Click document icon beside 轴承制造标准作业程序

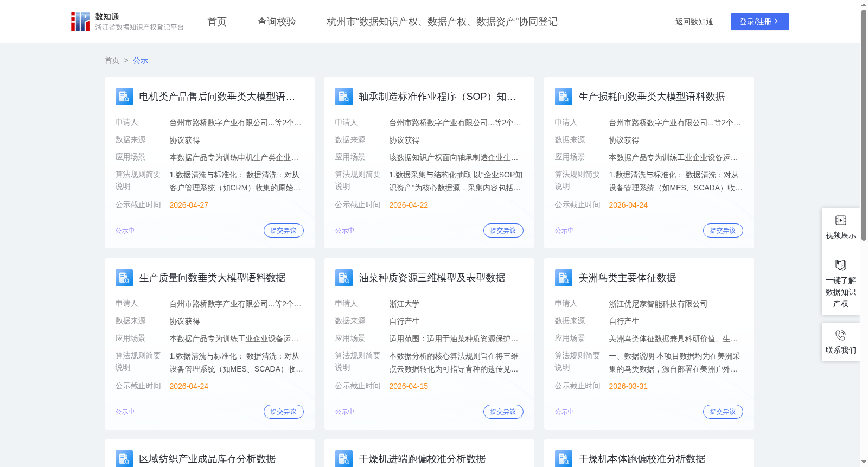pyautogui.click(x=344, y=97)
